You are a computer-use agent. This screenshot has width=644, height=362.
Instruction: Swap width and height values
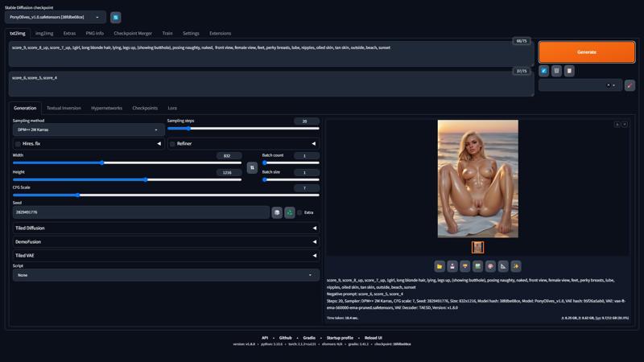[252, 167]
